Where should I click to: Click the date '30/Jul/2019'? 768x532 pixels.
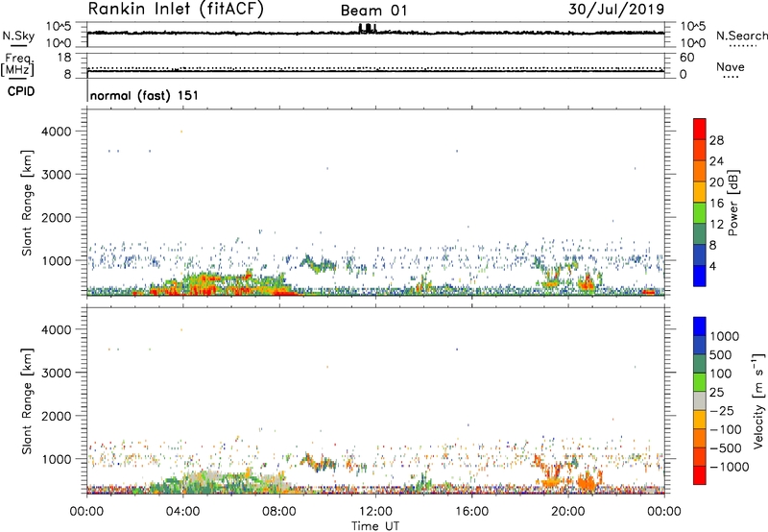(x=616, y=9)
